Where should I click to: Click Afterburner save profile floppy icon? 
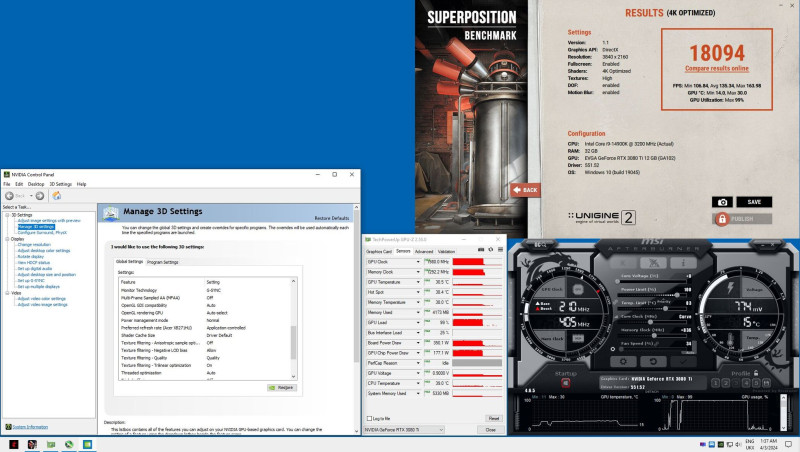pyautogui.click(x=767, y=383)
